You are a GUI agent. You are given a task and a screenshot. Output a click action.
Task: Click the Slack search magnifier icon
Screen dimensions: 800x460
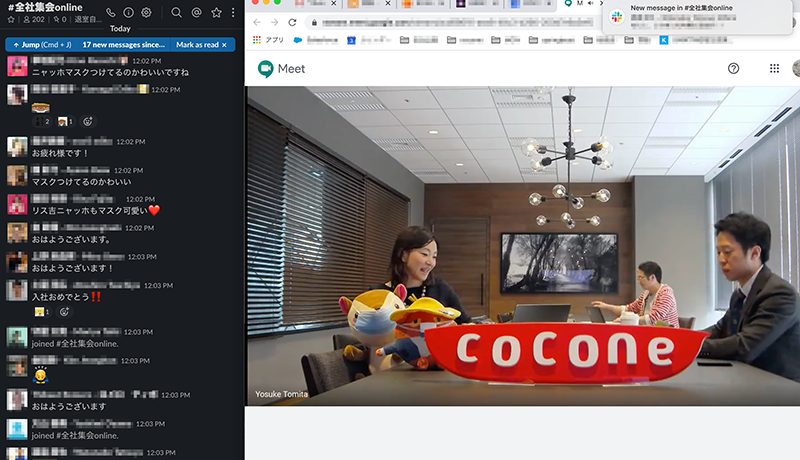pyautogui.click(x=177, y=12)
